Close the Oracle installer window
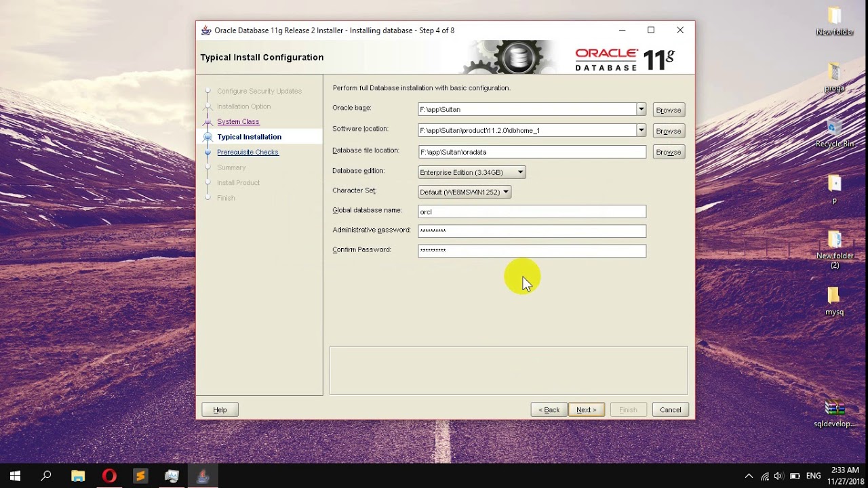Image resolution: width=868 pixels, height=488 pixels. tap(680, 30)
